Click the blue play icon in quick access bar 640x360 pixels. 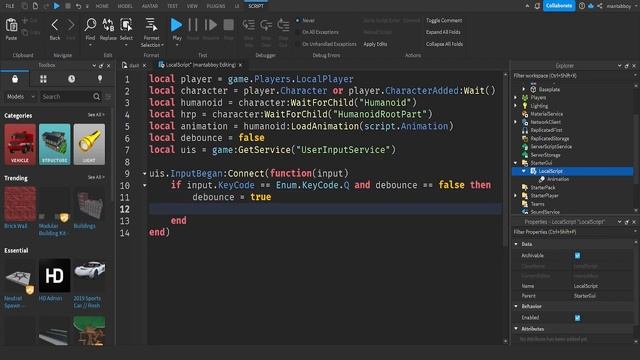pyautogui.click(x=57, y=6)
